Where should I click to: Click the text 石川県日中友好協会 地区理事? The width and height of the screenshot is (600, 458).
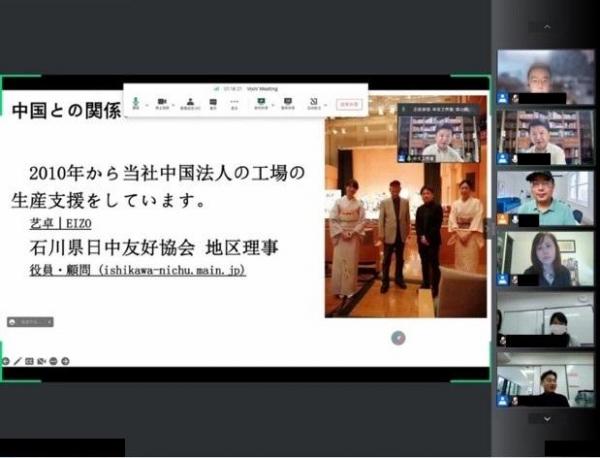[153, 248]
